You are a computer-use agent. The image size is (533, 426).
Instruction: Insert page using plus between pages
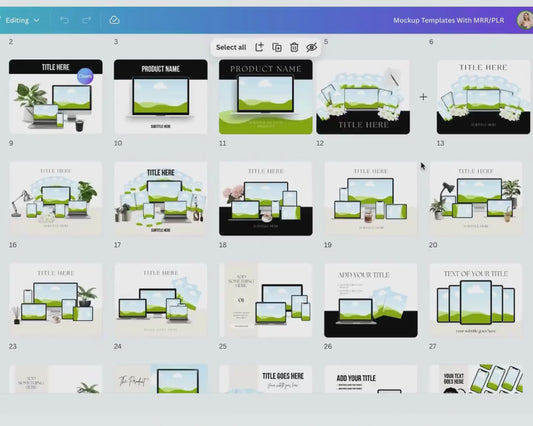pos(423,97)
